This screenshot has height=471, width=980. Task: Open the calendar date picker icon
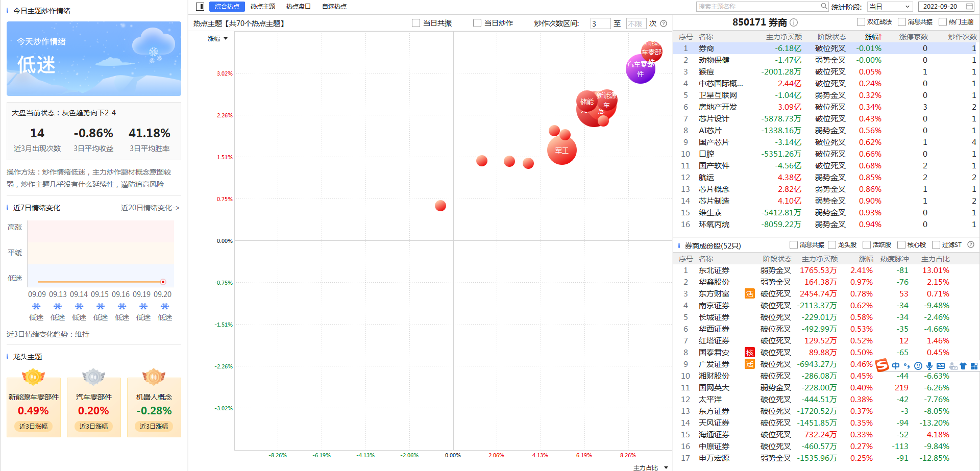click(969, 6)
